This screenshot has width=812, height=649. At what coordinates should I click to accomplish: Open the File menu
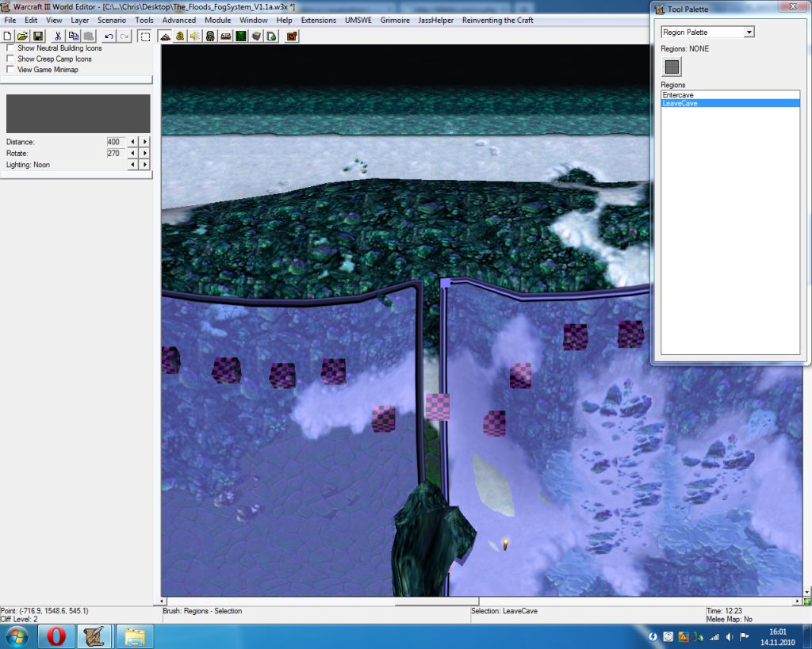pos(10,20)
